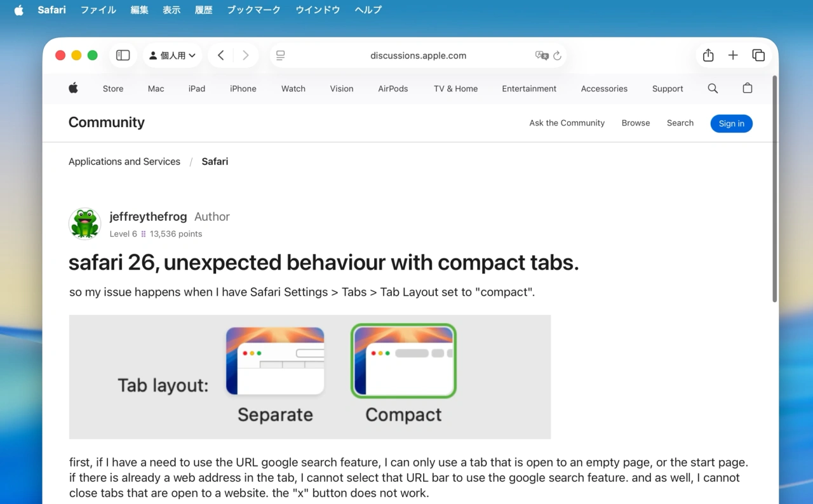Visit jeffreythefrog's profile
Image resolution: width=813 pixels, height=504 pixels.
point(148,216)
